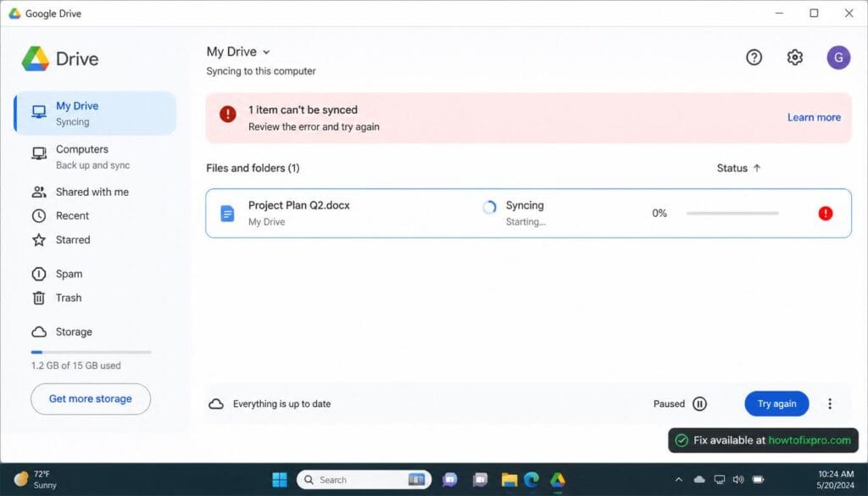The image size is (868, 496).
Task: Open the Settings gear icon
Action: click(794, 57)
